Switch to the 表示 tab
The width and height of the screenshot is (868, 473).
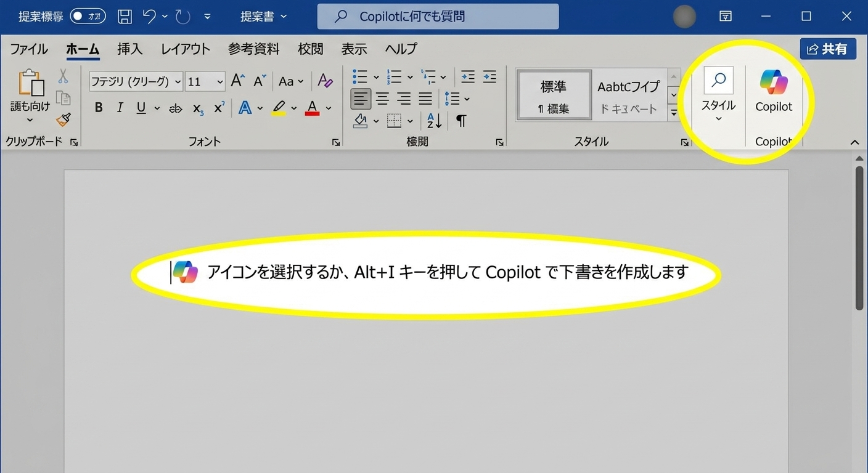tap(354, 49)
